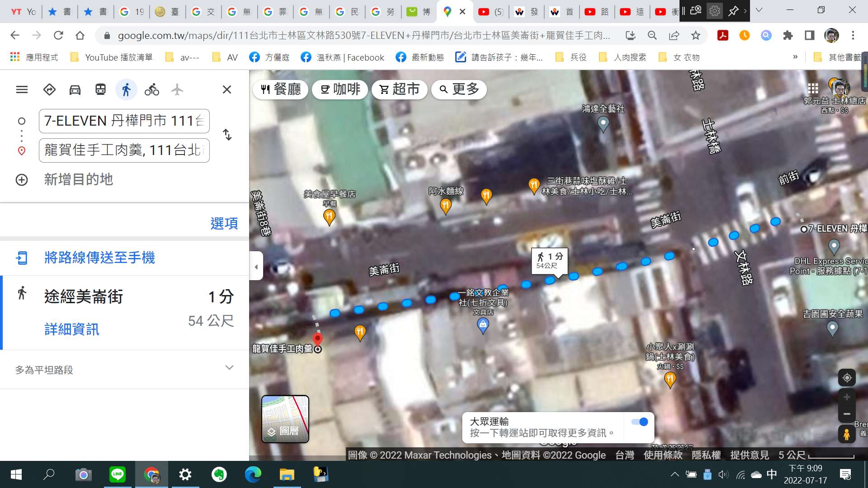The width and height of the screenshot is (868, 488).
Task: Switch to the YouTube (5) tab
Action: pyautogui.click(x=491, y=12)
